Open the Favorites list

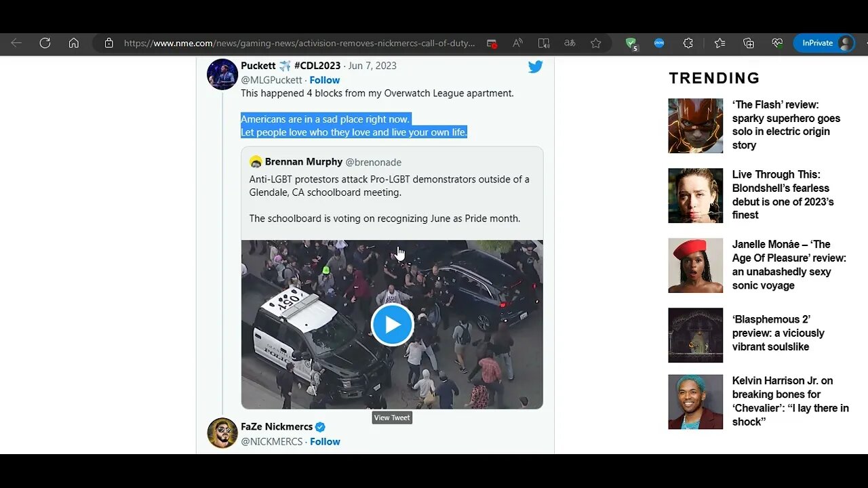[720, 43]
